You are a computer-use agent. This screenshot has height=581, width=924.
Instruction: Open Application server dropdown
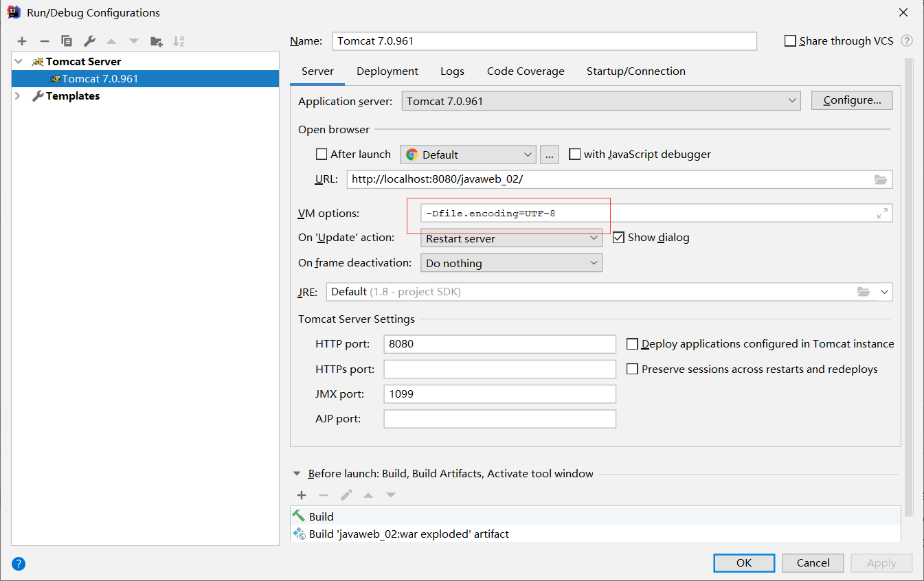click(601, 101)
